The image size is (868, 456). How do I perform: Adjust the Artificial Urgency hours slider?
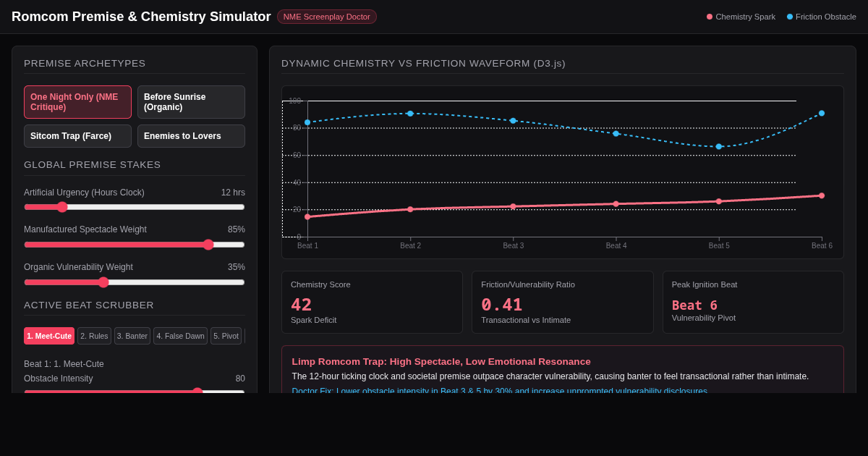click(135, 207)
